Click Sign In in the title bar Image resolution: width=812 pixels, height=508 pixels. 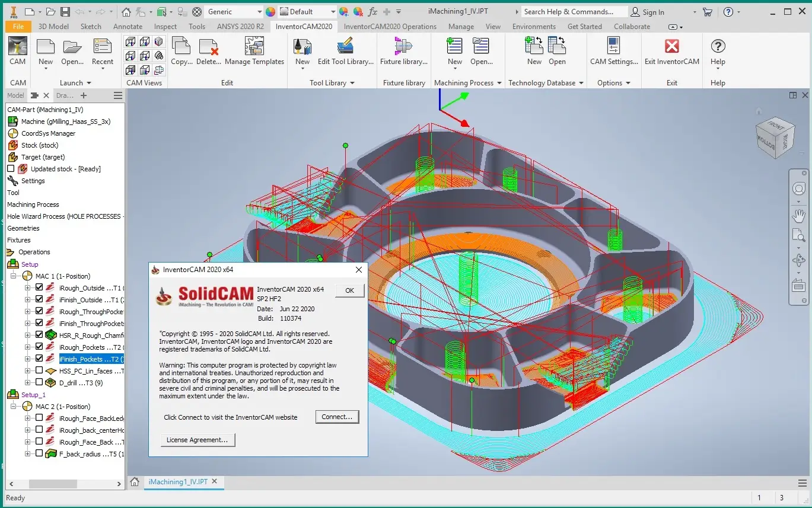(x=647, y=12)
